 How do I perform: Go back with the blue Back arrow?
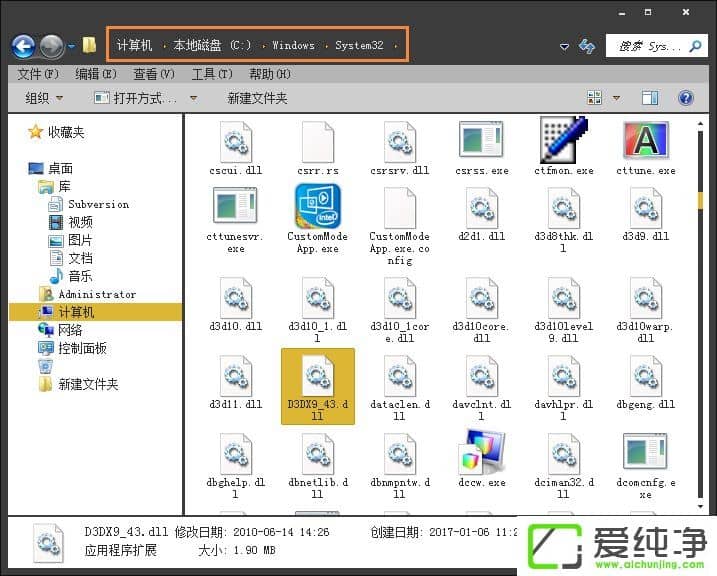[x=23, y=46]
